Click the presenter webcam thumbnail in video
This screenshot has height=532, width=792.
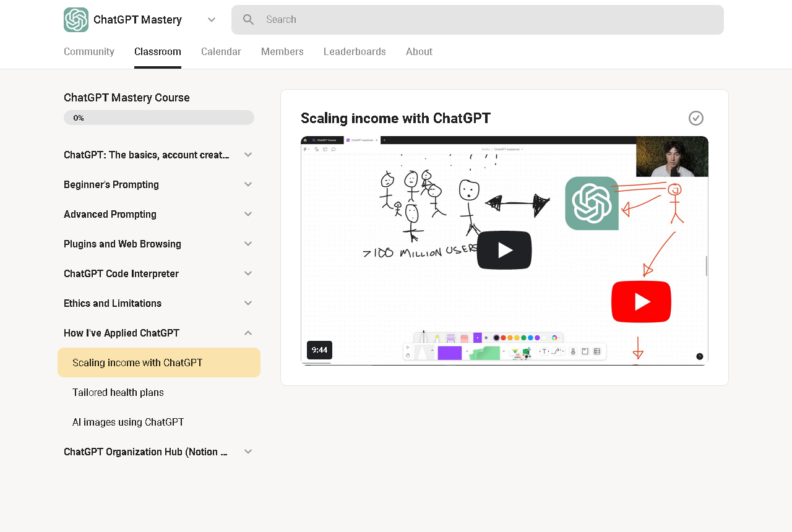pyautogui.click(x=672, y=157)
